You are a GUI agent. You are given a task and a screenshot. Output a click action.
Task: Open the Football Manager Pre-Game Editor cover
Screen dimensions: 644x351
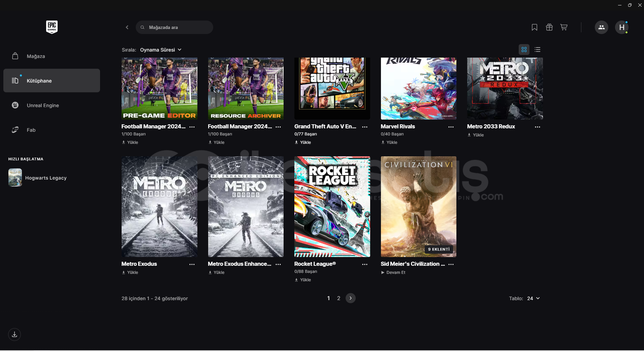(x=159, y=89)
